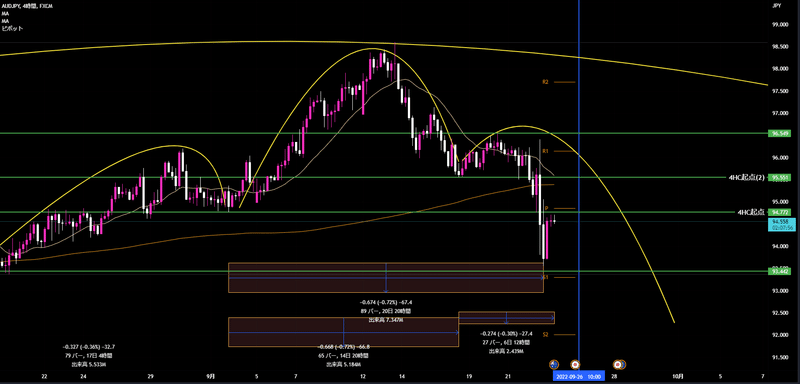This screenshot has width=800, height=384.
Task: Select the first MA indicator legend
Action: (5, 14)
